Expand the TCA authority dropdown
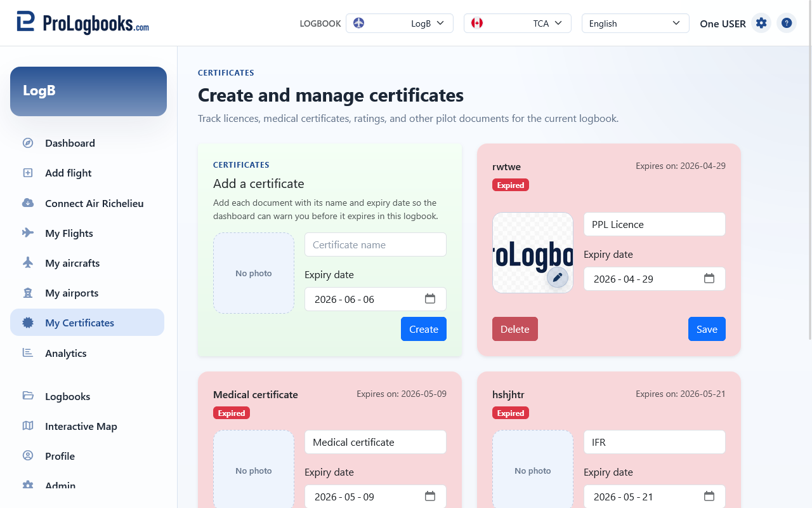This screenshot has height=508, width=812. point(518,23)
